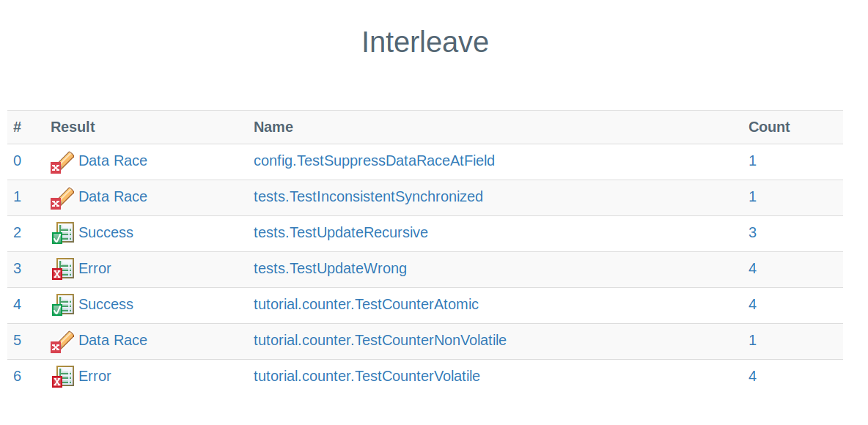868x425 pixels.
Task: Click the Success icon for TestCounterAtomic
Action: 62,305
